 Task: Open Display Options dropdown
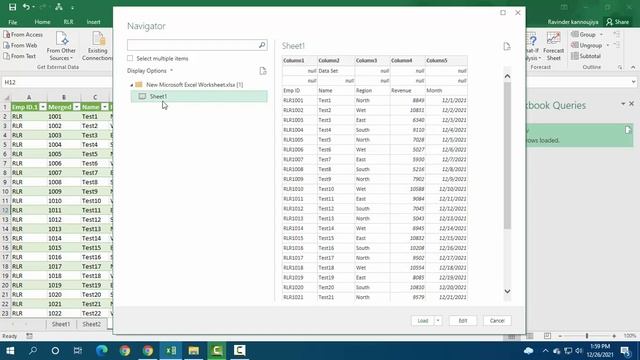click(x=150, y=71)
